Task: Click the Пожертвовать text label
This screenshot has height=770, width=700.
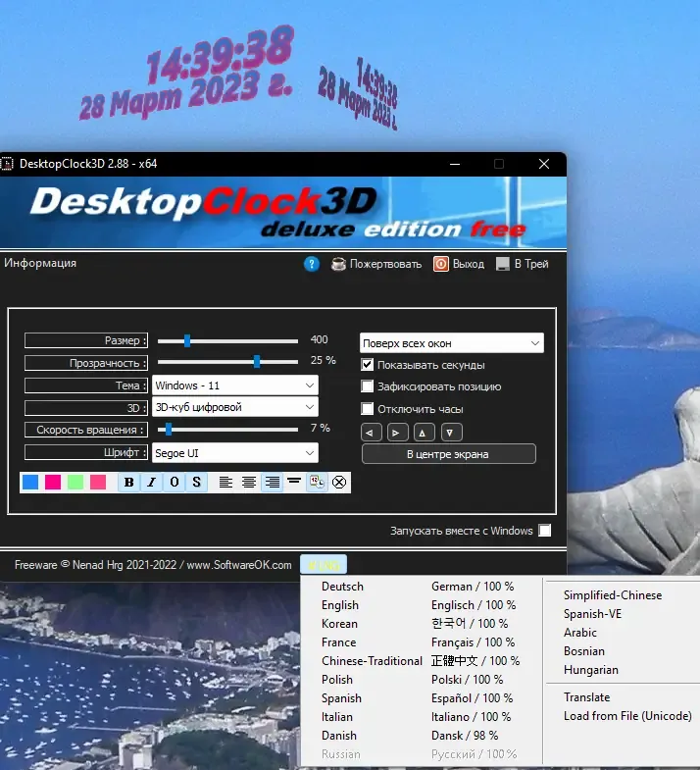Action: pyautogui.click(x=386, y=264)
